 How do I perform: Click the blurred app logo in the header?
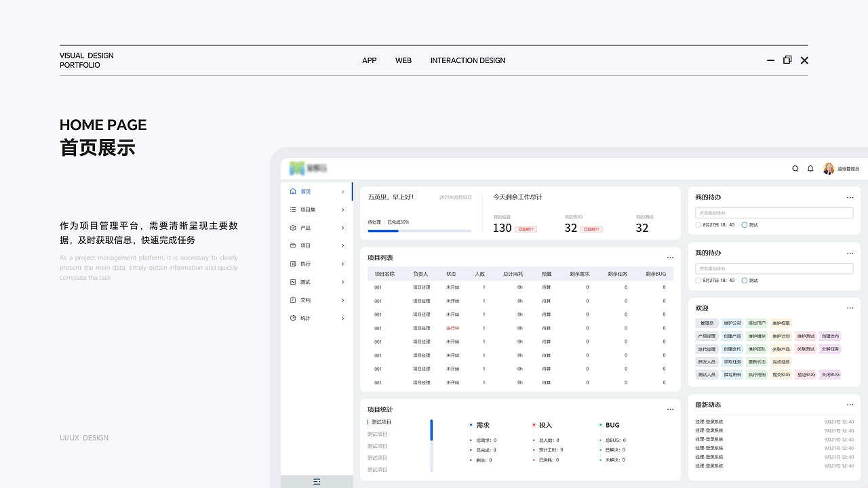(309, 168)
